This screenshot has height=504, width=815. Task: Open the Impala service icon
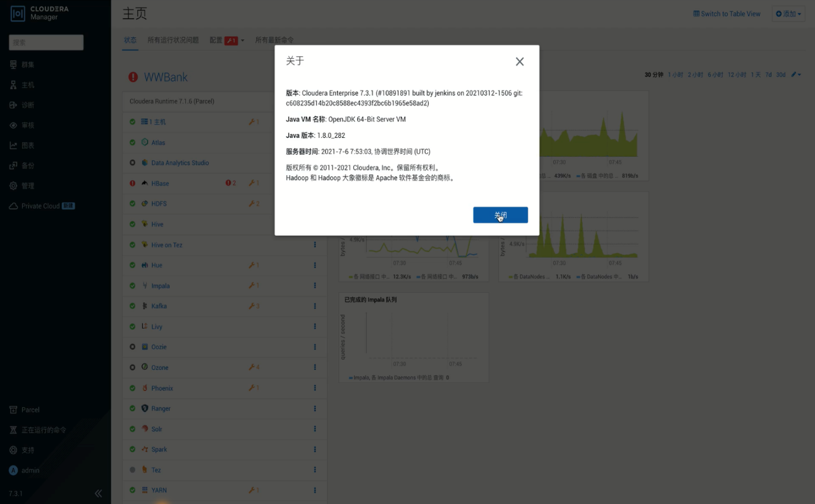pos(144,285)
